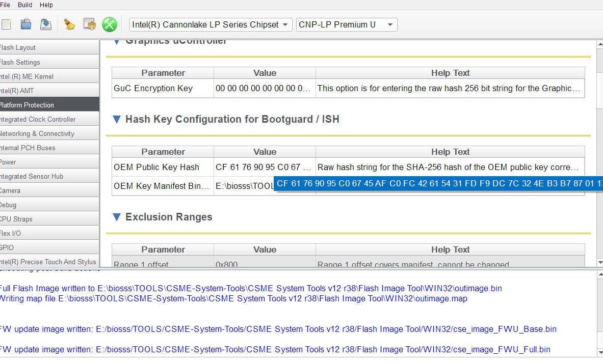Select the Flash Settings tab
This screenshot has height=364, width=603.
[x=49, y=62]
